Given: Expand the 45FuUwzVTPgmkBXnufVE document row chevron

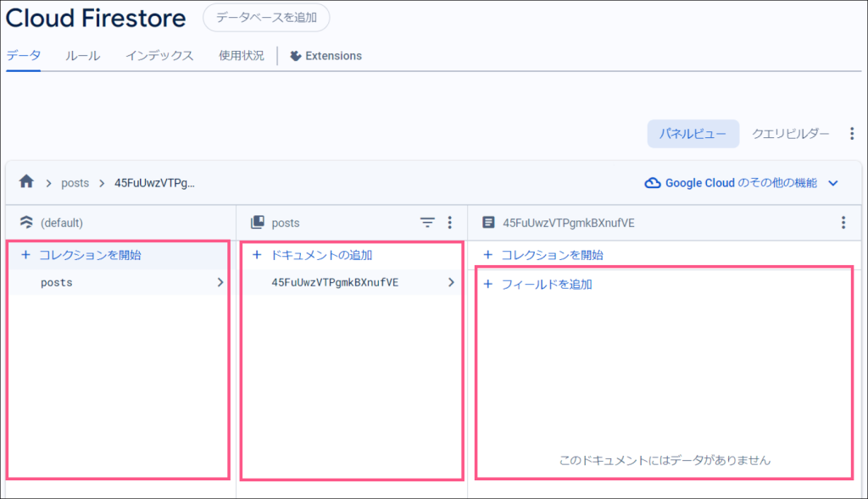Looking at the screenshot, I should coord(451,282).
